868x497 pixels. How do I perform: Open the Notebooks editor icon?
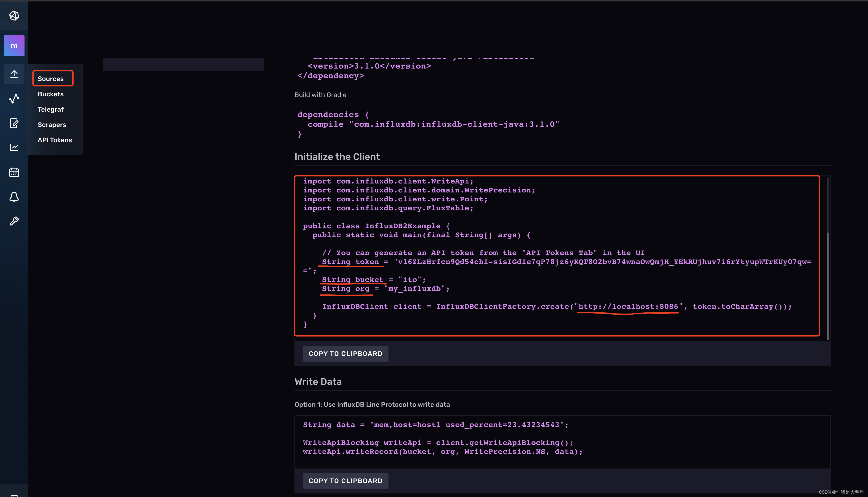[14, 123]
